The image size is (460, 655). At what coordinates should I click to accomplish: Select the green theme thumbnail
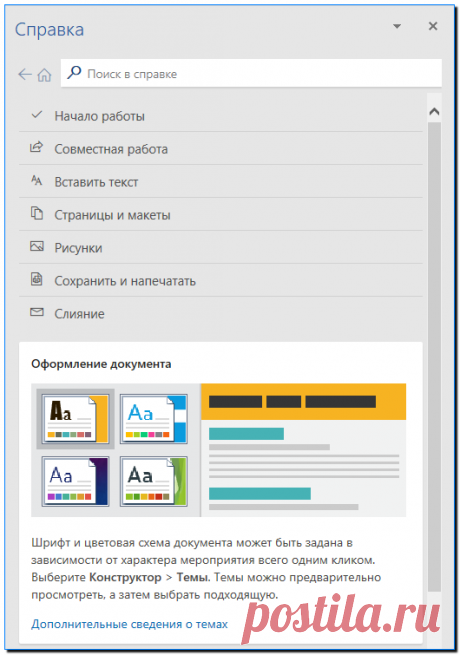[x=154, y=481]
